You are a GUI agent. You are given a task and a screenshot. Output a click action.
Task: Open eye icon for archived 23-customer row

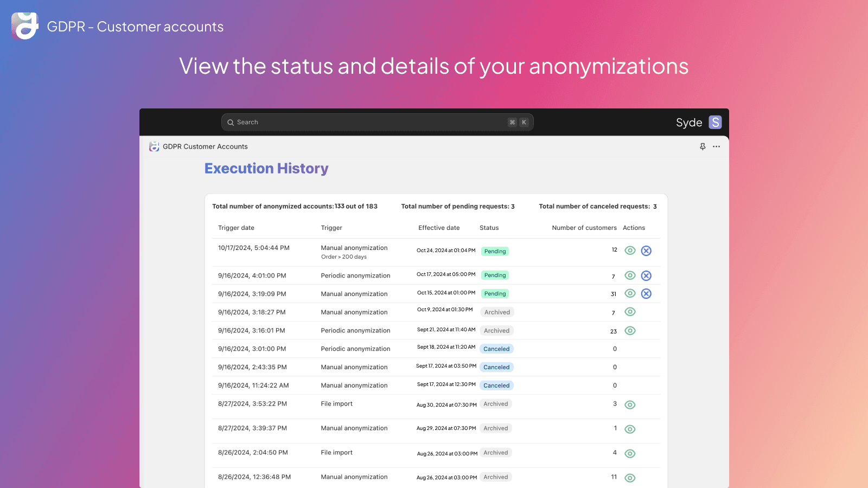[630, 331]
